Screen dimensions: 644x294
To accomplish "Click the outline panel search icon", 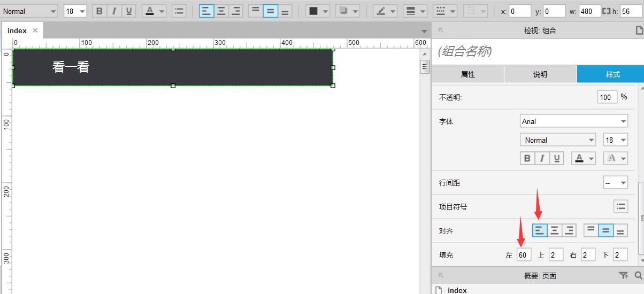I will coord(638,275).
